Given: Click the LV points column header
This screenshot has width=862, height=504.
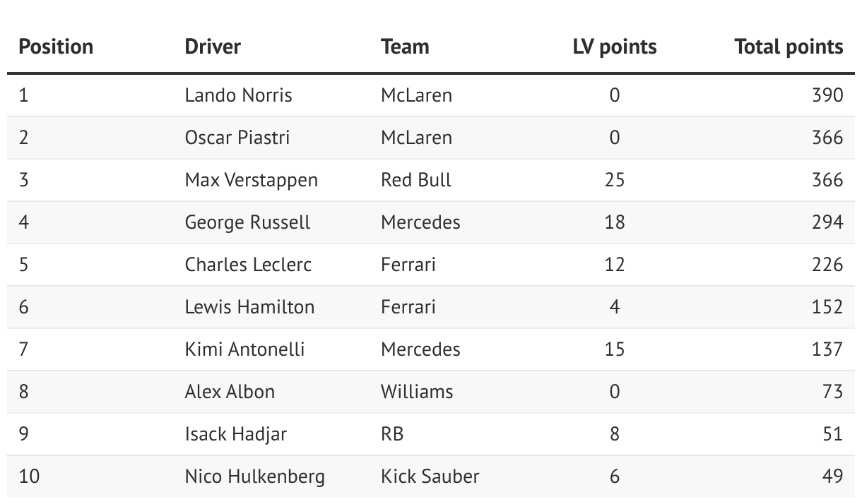Looking at the screenshot, I should coord(615,47).
